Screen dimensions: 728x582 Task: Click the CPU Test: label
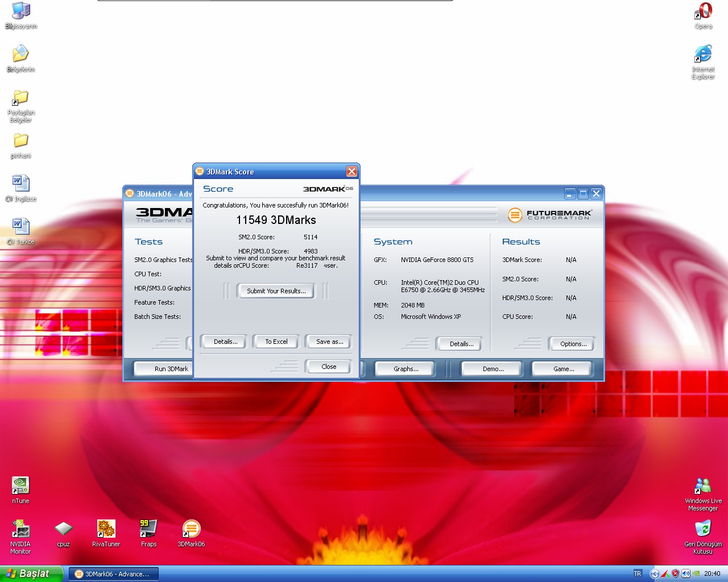pyautogui.click(x=148, y=274)
